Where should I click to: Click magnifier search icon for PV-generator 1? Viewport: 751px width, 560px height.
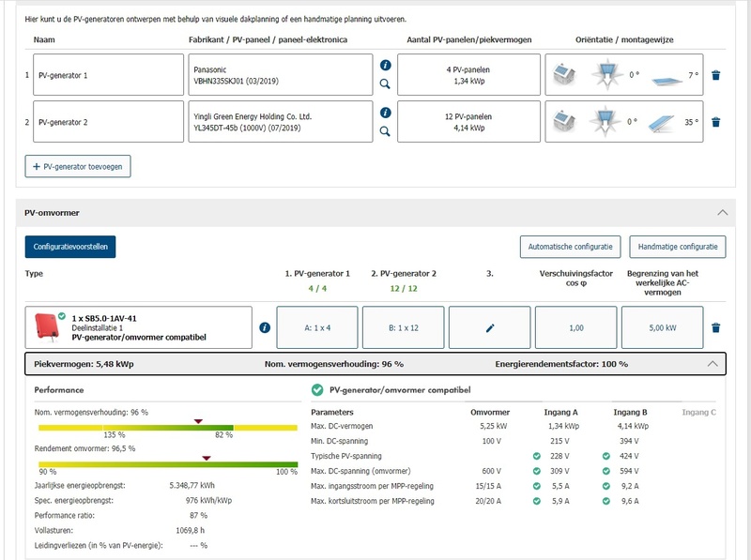pos(385,84)
